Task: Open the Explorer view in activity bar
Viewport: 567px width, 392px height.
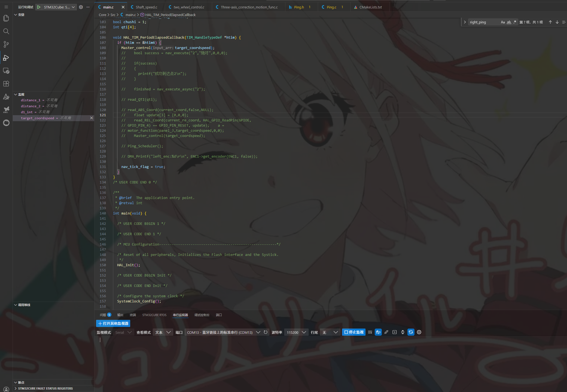Action: tap(6, 18)
